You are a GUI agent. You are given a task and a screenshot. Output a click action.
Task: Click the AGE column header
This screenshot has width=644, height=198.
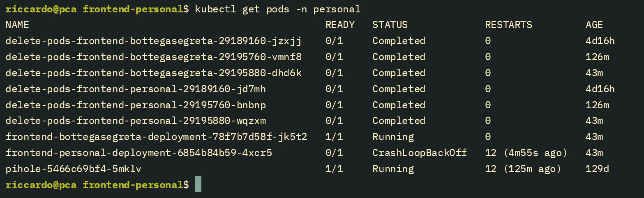point(594,25)
